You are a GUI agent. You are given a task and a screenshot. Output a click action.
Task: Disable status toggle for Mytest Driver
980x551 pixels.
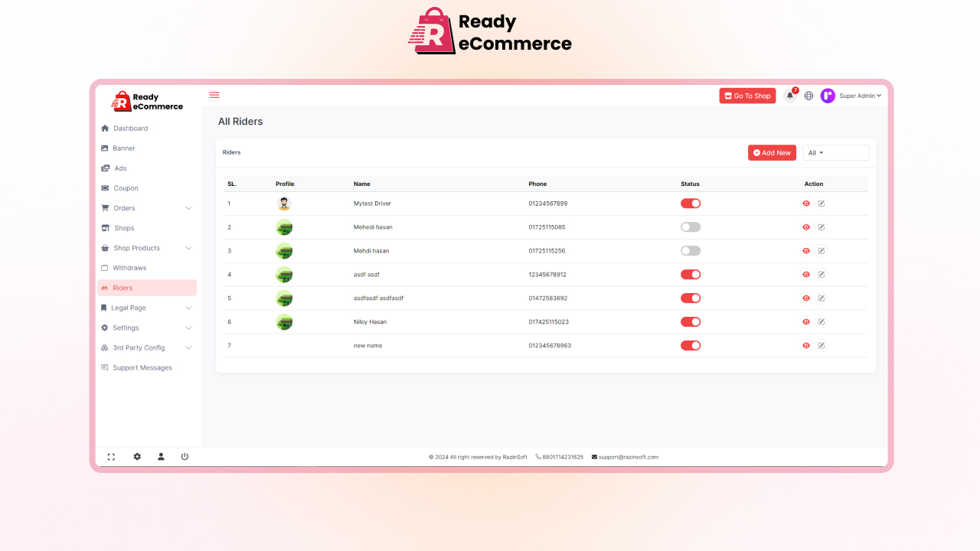pos(690,203)
